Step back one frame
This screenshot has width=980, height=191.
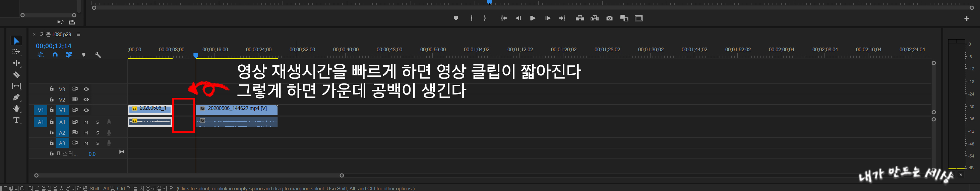(x=518, y=18)
